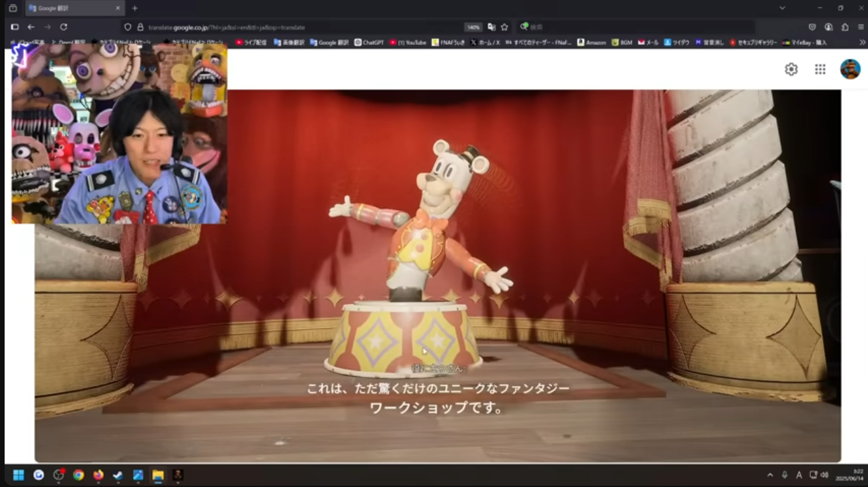Open Firefox from the taskbar
The width and height of the screenshot is (868, 487).
(x=99, y=474)
